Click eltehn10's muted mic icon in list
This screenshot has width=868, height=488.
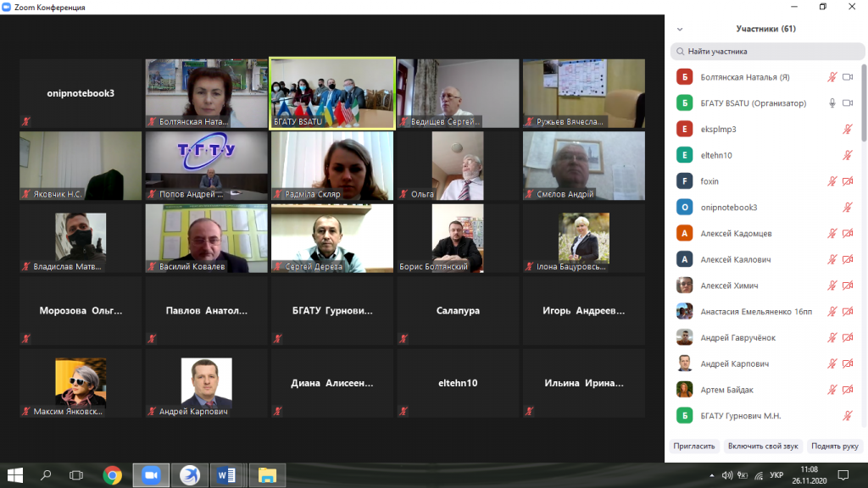click(848, 156)
